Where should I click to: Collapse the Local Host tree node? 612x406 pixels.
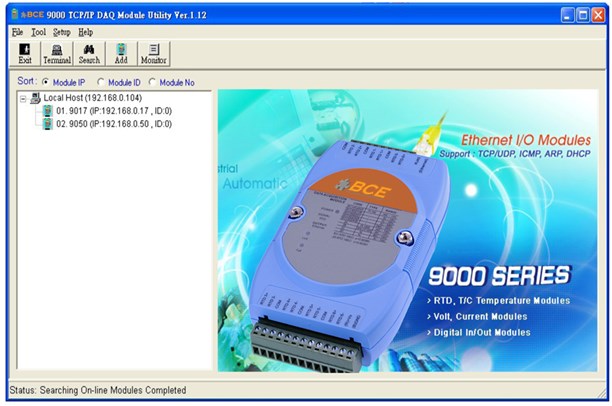click(23, 99)
